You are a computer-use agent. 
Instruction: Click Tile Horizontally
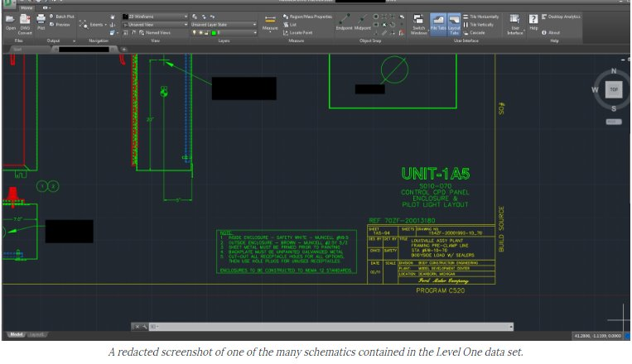click(483, 16)
